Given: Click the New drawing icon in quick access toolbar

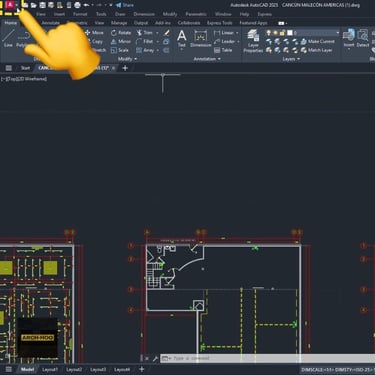Looking at the screenshot, I should [26, 5].
